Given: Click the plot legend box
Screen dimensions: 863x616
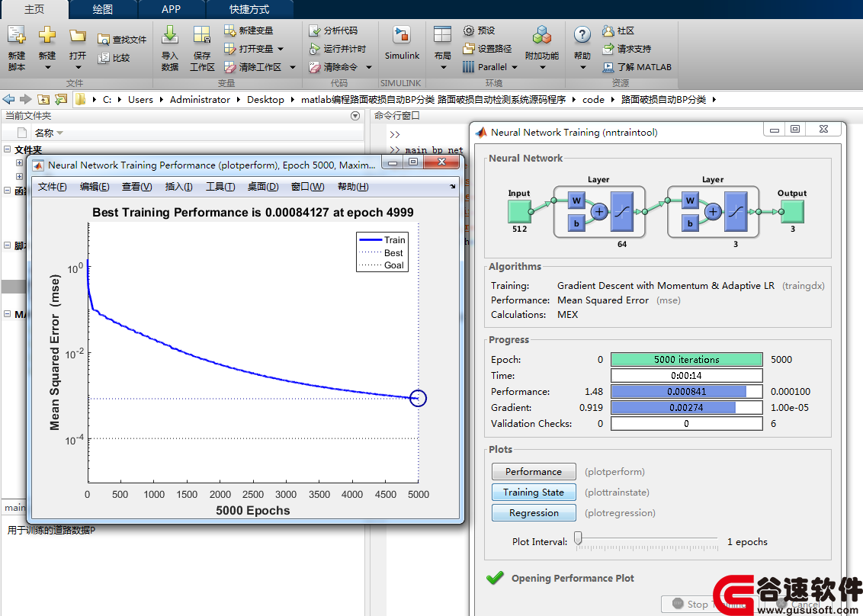Looking at the screenshot, I should click(x=383, y=252).
